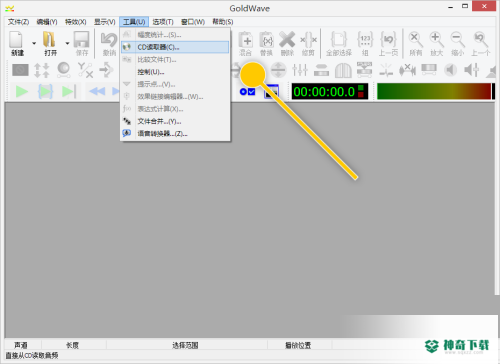This screenshot has height=364, width=500.
Task: Click the up-down arrows effect icon
Action: (x=42, y=70)
